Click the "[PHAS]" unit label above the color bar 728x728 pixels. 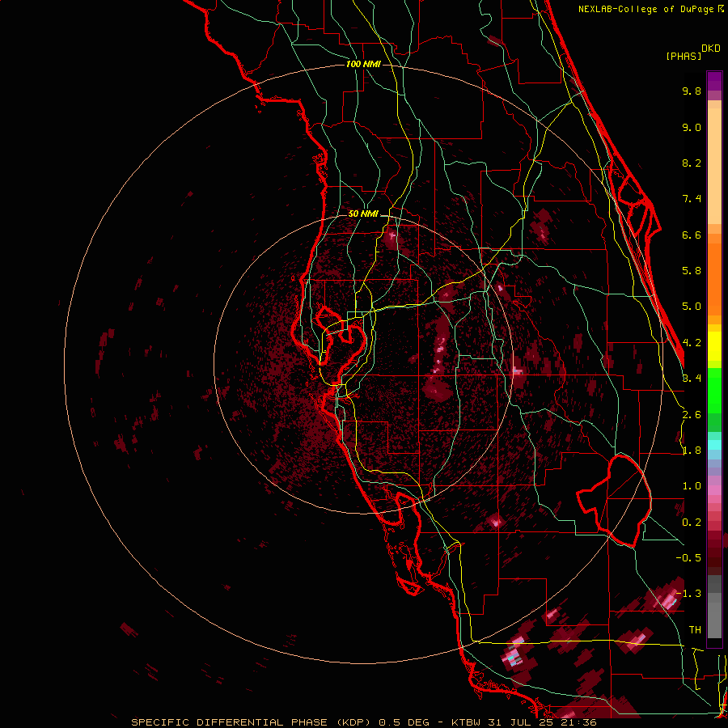684,57
